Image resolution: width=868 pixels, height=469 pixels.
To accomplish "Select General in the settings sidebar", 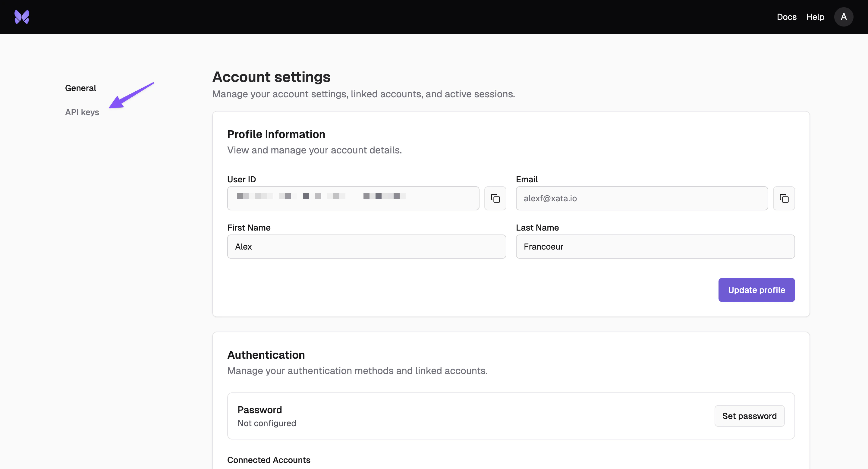I will [80, 88].
